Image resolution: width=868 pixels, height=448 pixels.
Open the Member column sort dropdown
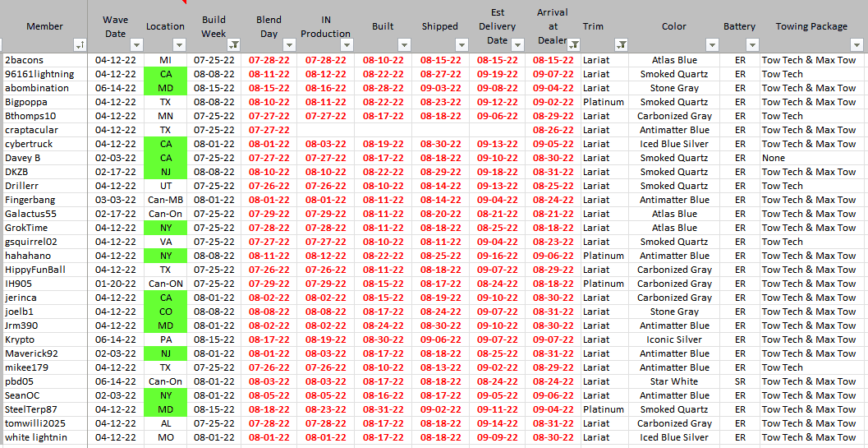(80, 44)
